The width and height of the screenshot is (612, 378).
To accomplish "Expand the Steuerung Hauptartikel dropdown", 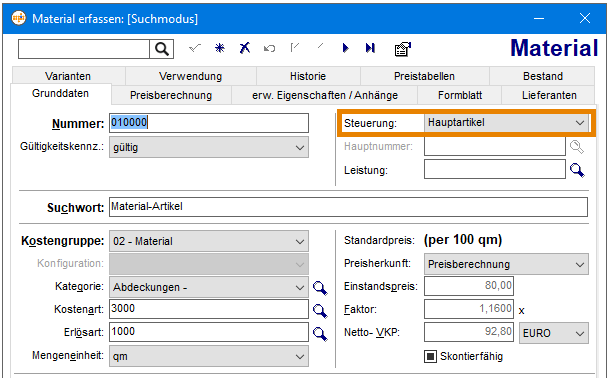I will click(507, 123).
